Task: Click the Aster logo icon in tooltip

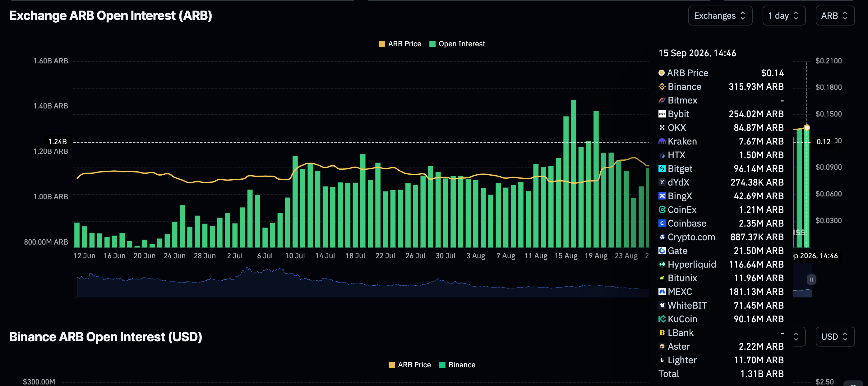Action: tap(662, 347)
